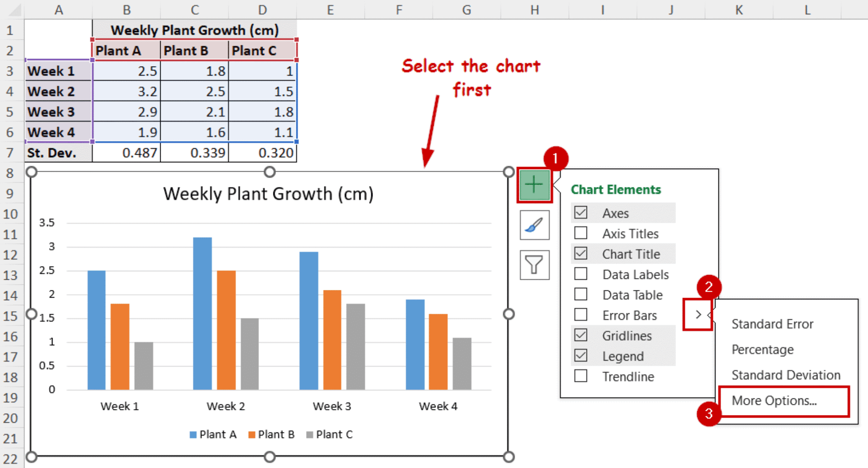Click the Chart Filters funnel icon
This screenshot has width=868, height=468.
[534, 265]
